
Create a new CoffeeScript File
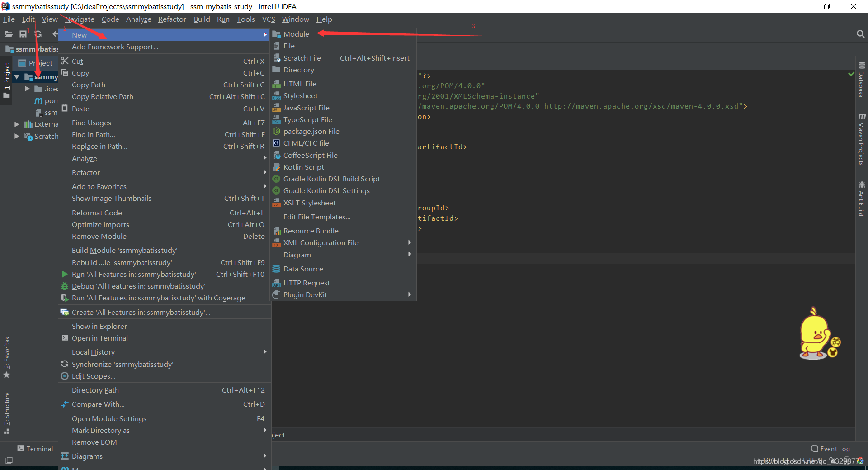[343, 155]
